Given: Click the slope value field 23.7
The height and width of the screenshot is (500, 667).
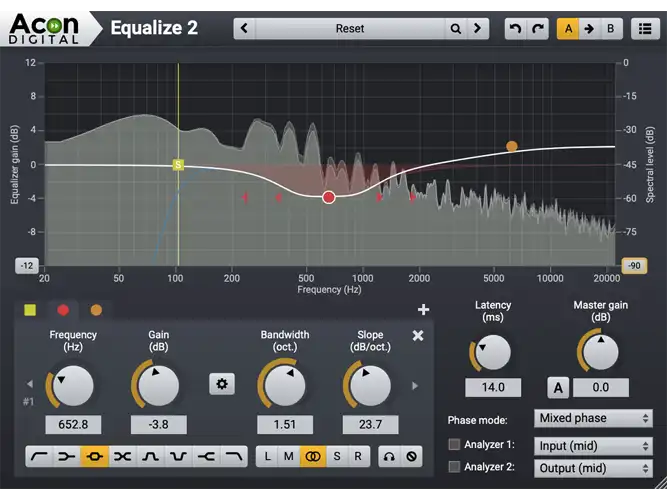Looking at the screenshot, I should (x=371, y=424).
